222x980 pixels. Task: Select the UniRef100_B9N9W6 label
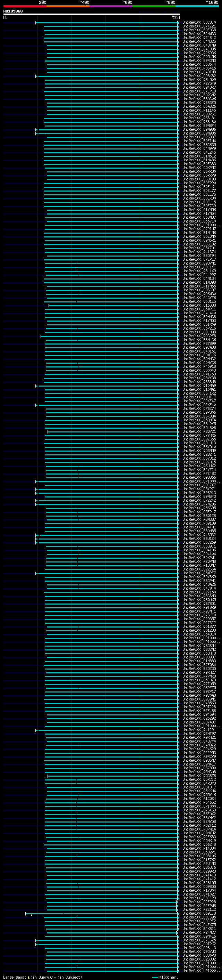tap(199, 130)
